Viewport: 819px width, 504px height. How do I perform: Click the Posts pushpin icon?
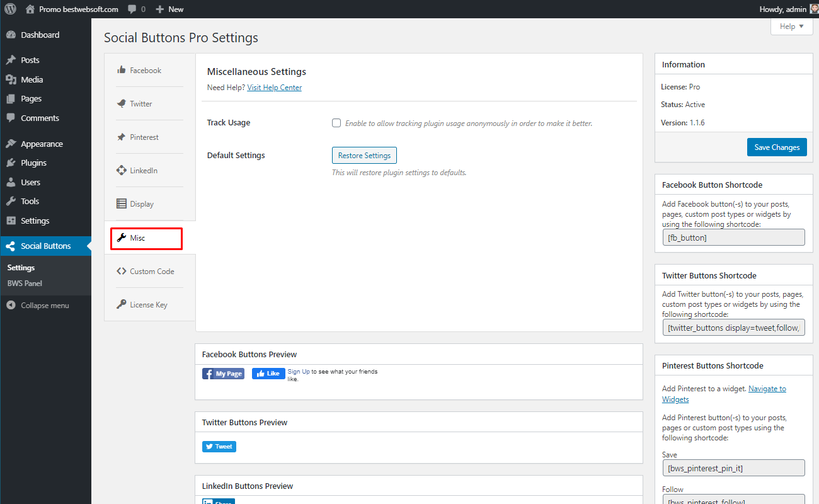[11, 60]
